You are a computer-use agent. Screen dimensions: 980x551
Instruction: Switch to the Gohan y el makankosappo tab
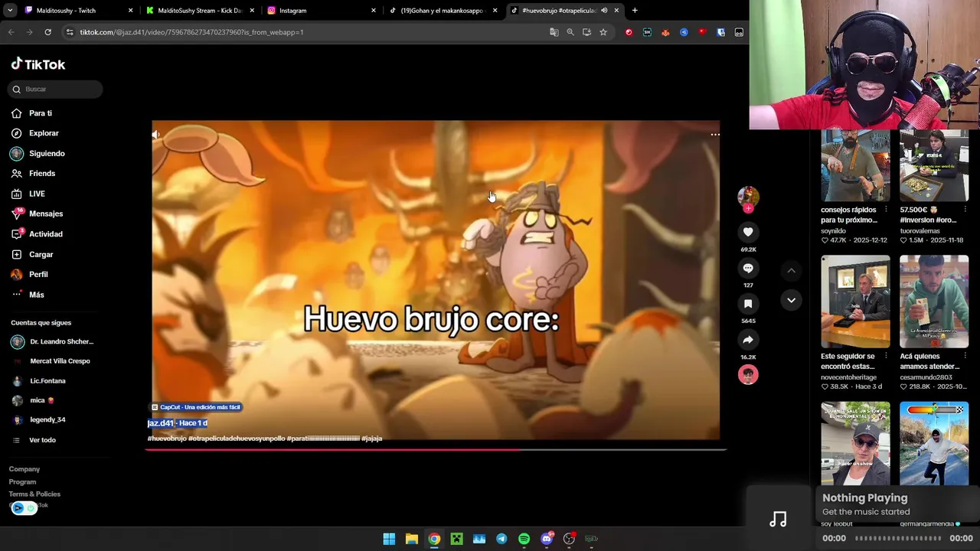(443, 11)
